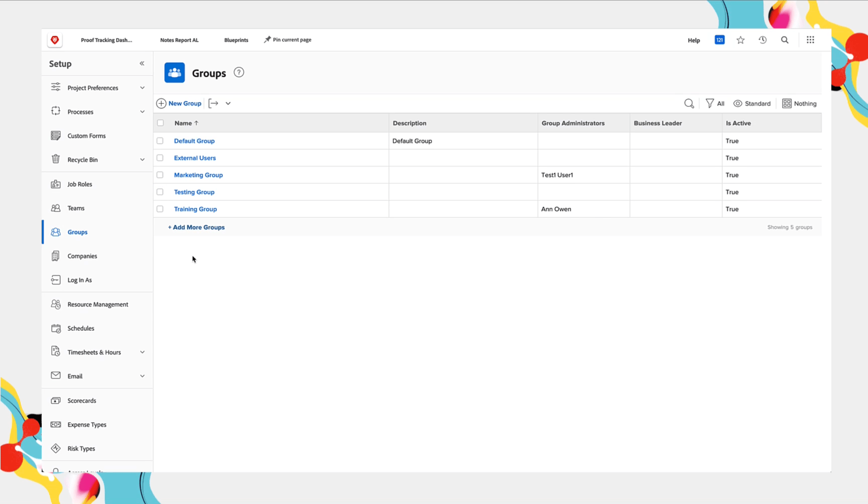Click the blue Groups page icon

pyautogui.click(x=175, y=73)
